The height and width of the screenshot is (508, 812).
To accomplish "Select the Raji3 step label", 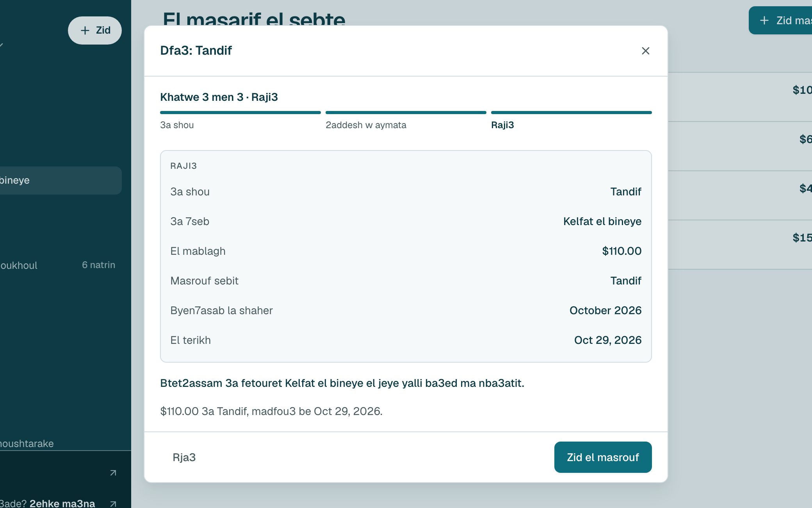I will point(502,125).
